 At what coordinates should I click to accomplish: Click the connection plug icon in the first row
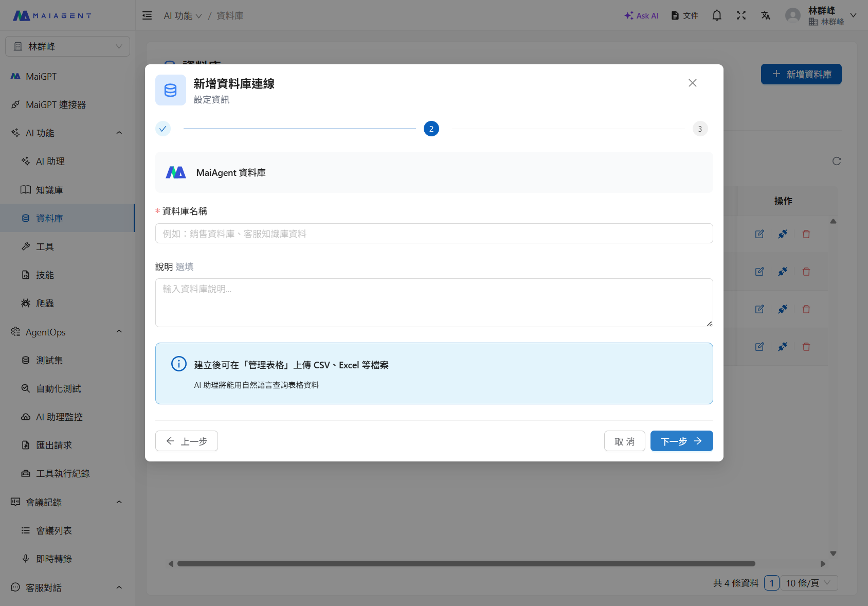click(x=783, y=234)
